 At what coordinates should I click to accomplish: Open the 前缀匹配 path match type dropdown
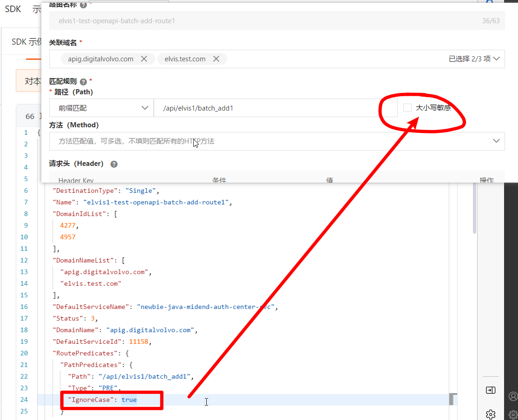[x=101, y=108]
